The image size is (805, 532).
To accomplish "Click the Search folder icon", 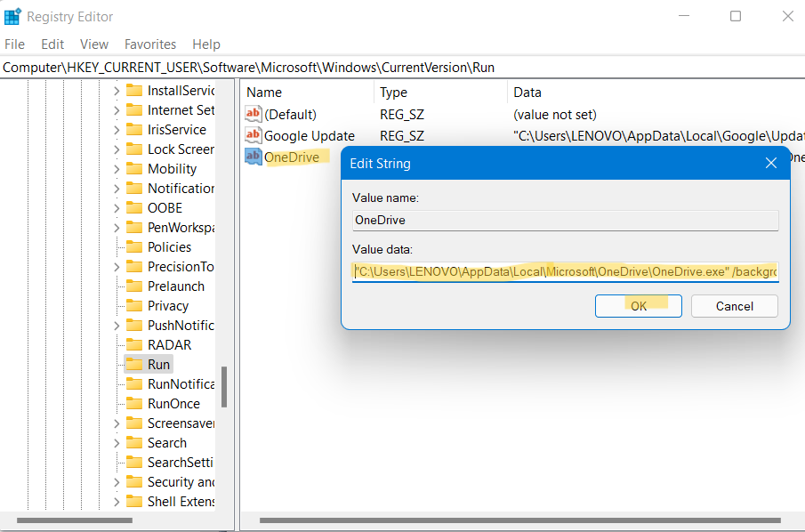I will [x=134, y=443].
